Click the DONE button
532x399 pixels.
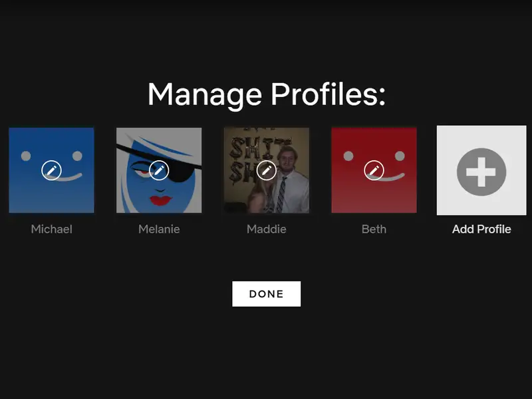pyautogui.click(x=267, y=293)
